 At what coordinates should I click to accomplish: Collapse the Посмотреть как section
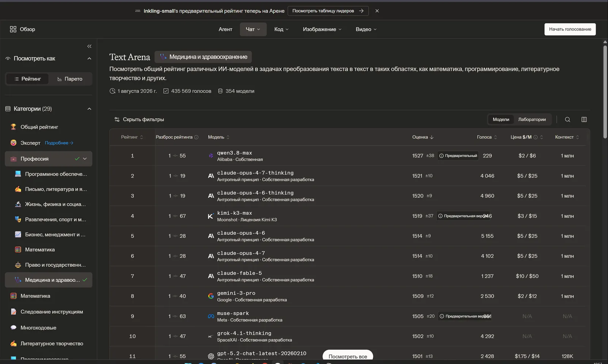click(89, 58)
